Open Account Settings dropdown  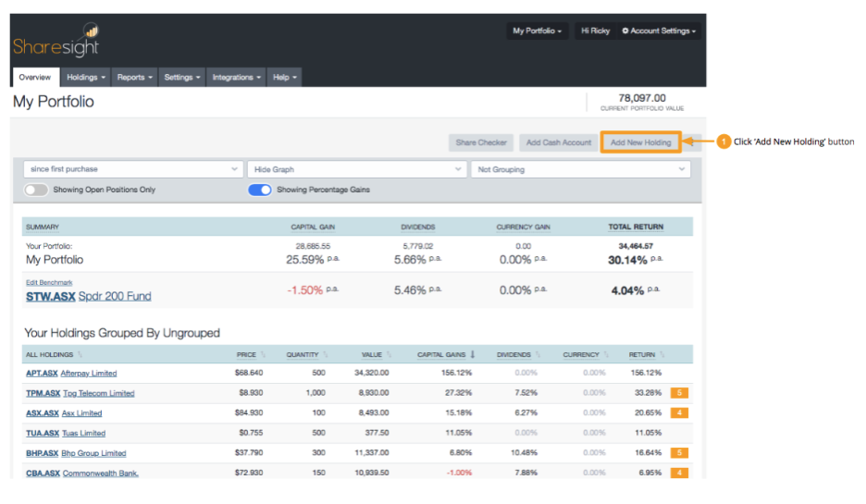[659, 31]
